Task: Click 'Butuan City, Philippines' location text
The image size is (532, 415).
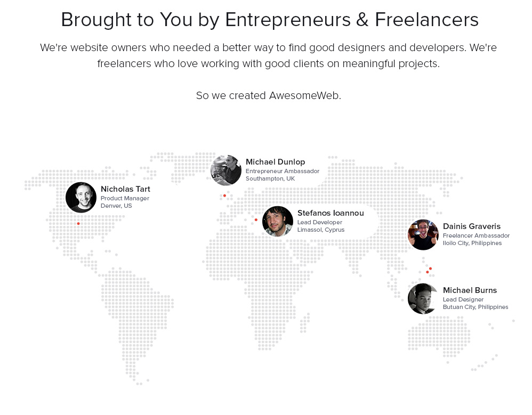Action: pos(475,307)
